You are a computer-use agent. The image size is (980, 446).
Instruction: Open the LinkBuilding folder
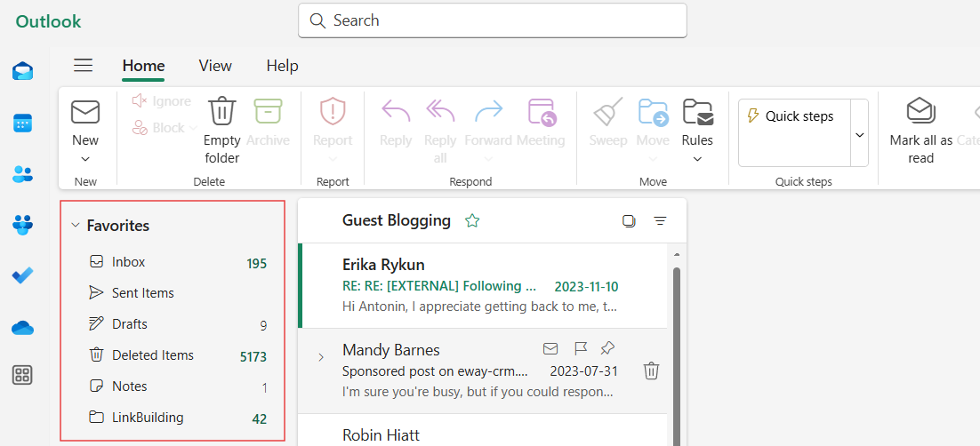tap(173, 418)
